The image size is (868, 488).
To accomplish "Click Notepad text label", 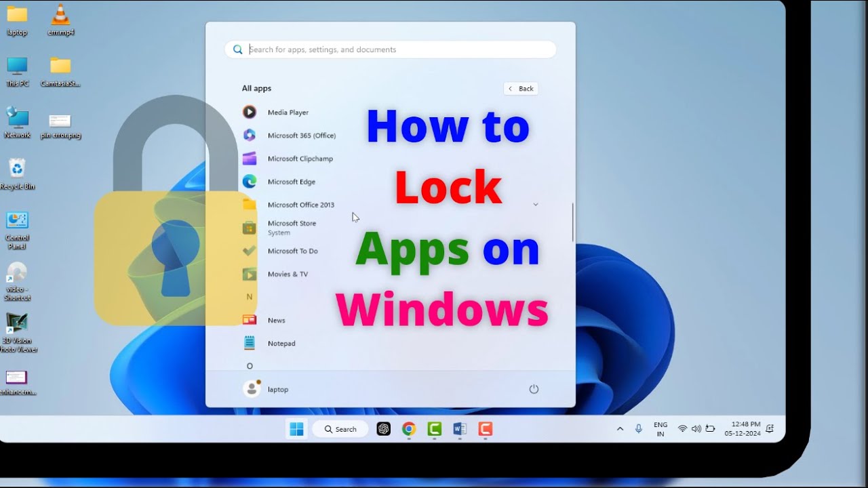I will pos(281,343).
